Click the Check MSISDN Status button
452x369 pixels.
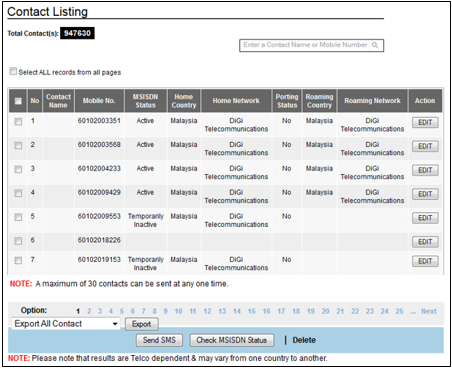coord(232,340)
